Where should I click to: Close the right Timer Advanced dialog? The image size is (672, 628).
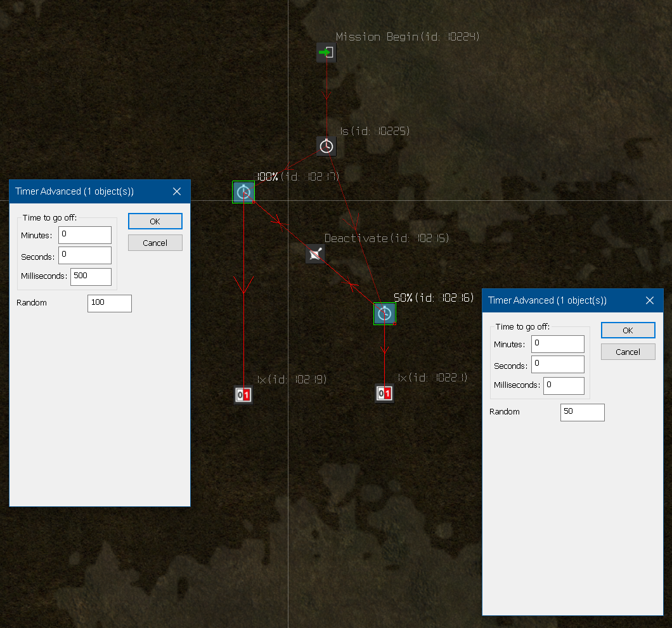pyautogui.click(x=650, y=300)
